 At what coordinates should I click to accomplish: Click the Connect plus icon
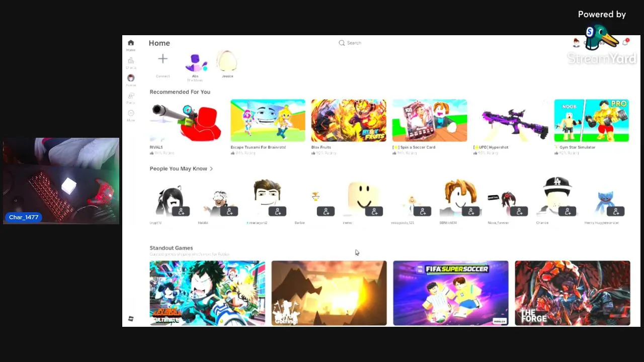(163, 59)
